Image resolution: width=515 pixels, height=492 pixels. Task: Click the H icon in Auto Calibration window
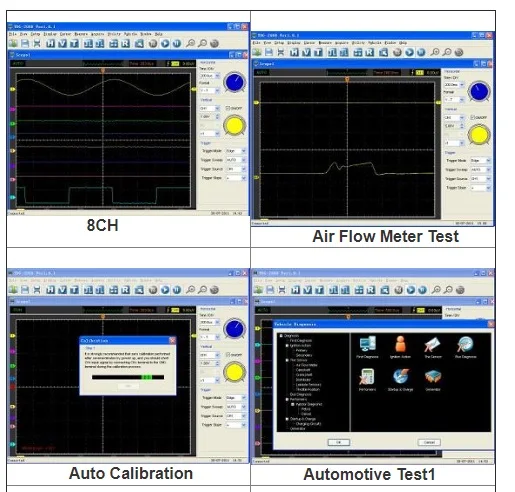click(x=50, y=290)
